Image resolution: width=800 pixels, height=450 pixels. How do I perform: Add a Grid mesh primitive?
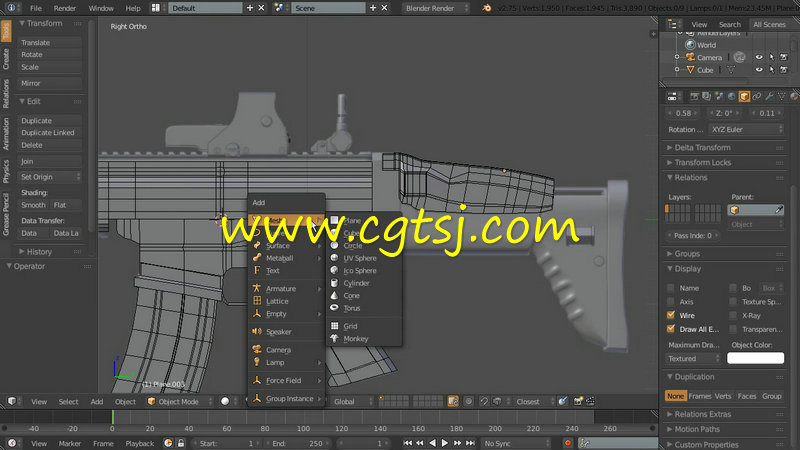363,326
